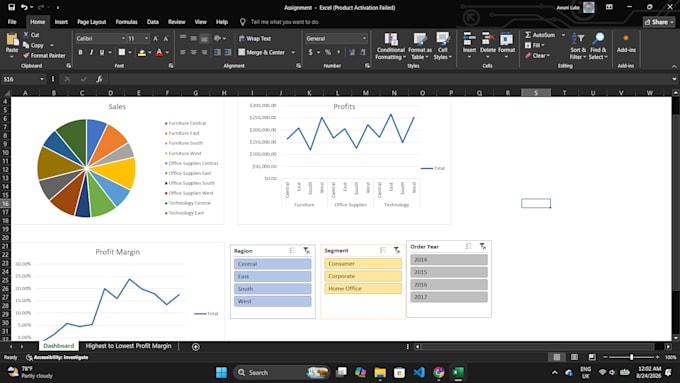Click the Tell me what you want to do box
This screenshot has width=680, height=383.
[x=284, y=22]
